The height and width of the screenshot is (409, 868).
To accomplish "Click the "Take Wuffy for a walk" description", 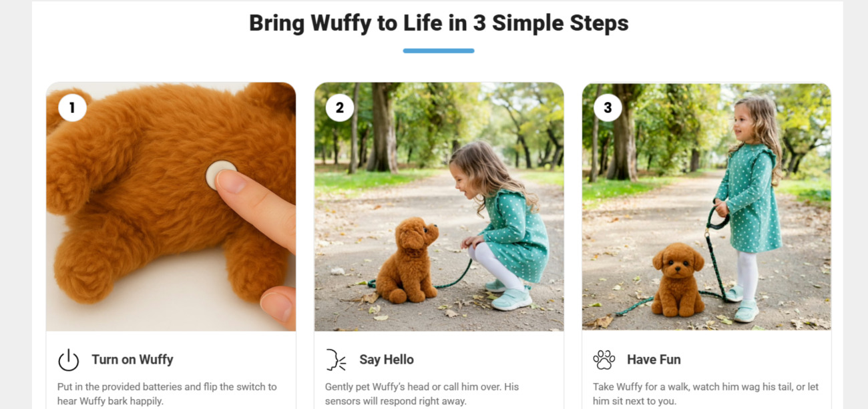I will (x=705, y=394).
